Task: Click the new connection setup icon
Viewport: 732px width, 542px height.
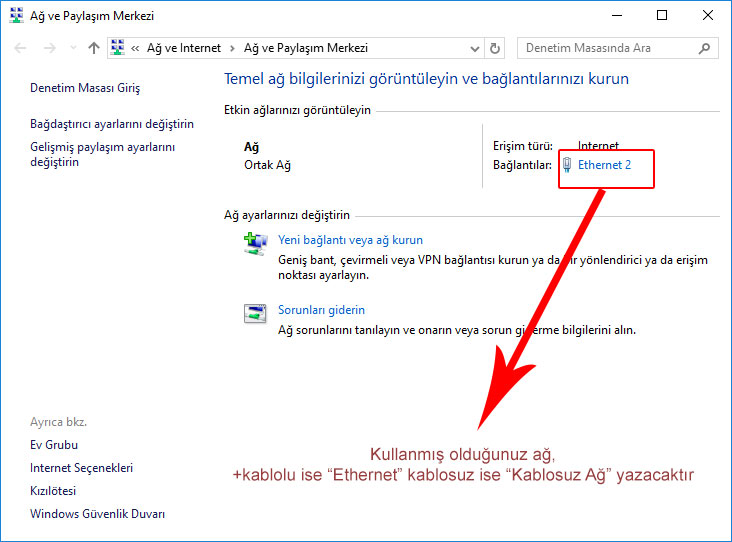Action: click(x=256, y=243)
